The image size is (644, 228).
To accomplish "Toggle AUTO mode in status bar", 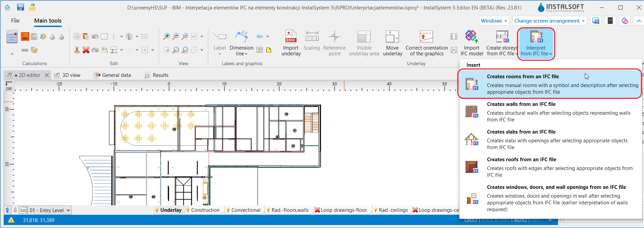I will [521, 220].
